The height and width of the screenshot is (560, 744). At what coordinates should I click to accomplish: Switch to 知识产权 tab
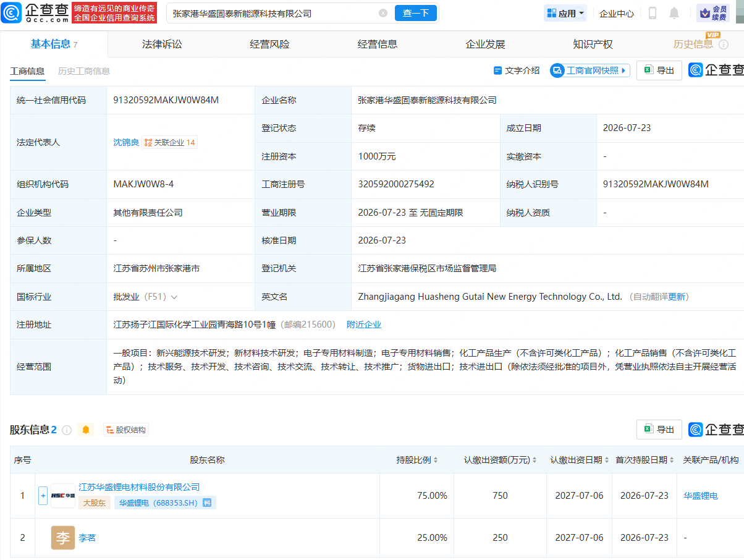[593, 44]
